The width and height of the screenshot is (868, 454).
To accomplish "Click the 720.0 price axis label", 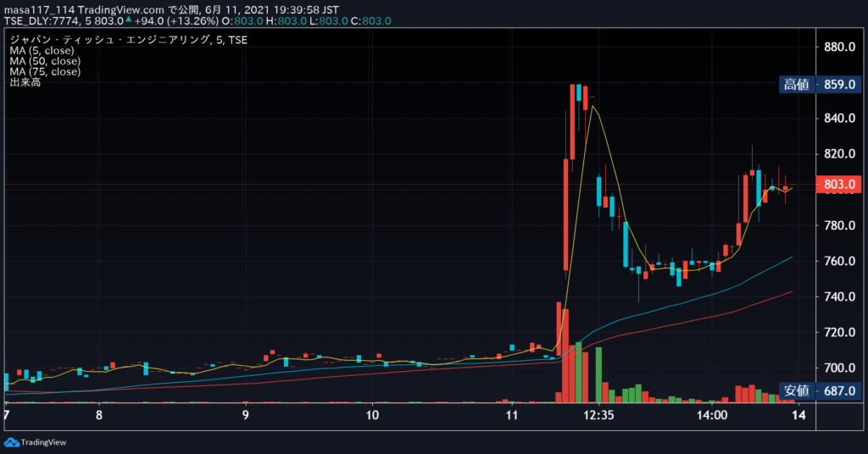I will (839, 332).
